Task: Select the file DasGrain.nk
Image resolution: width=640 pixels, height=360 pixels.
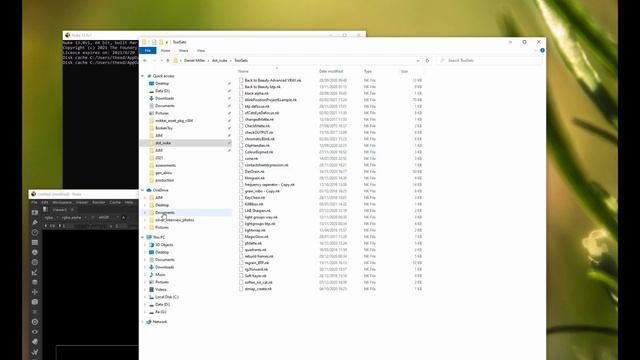Action: click(254, 172)
